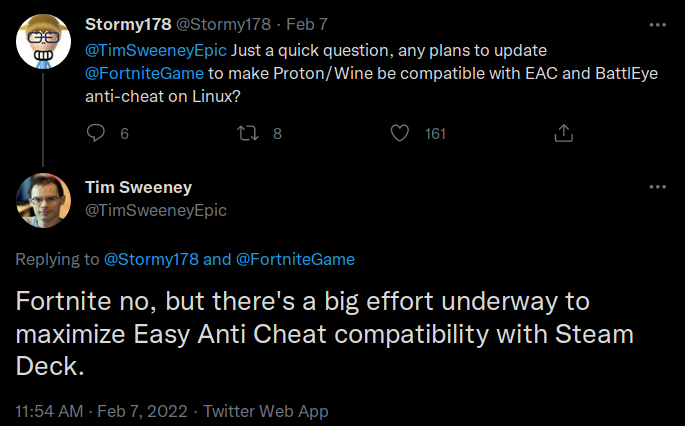Click the Tim Sweeney display name

138,187
